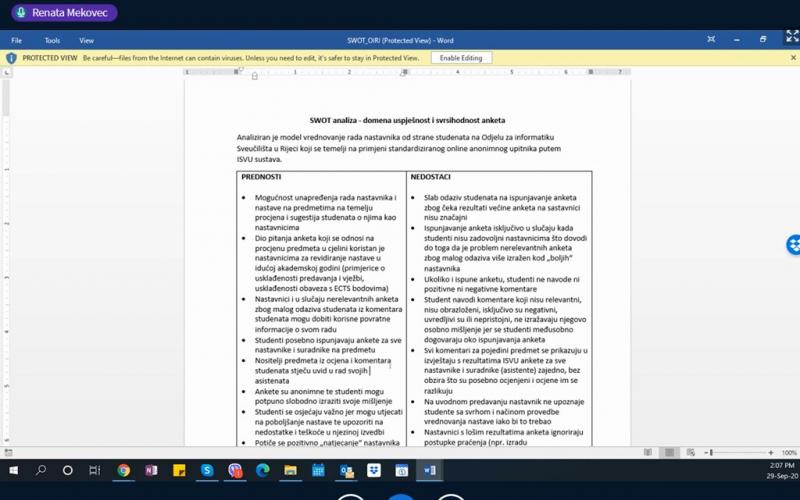800x500 pixels.
Task: Click the first line indent marker on ruler
Action: click(241, 69)
